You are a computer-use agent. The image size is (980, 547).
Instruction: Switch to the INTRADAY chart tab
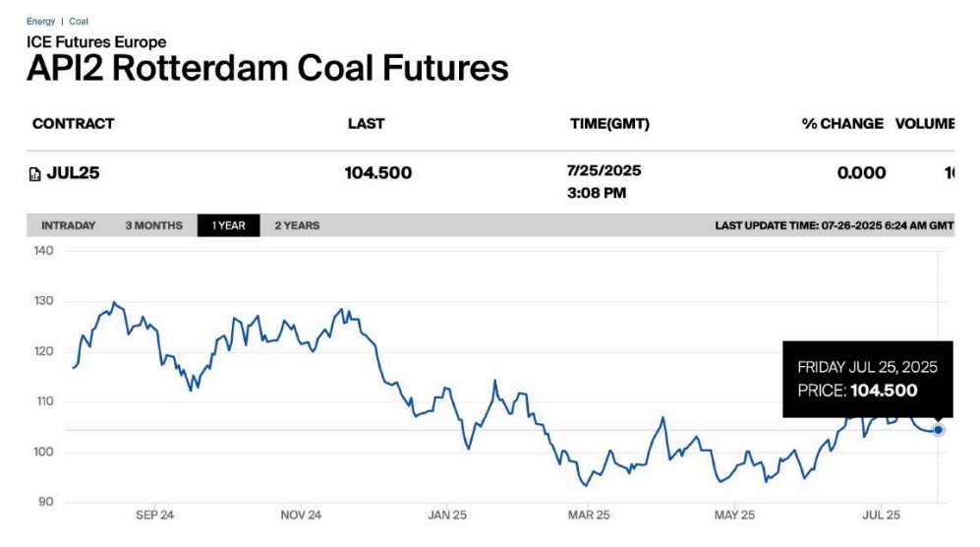tap(68, 225)
